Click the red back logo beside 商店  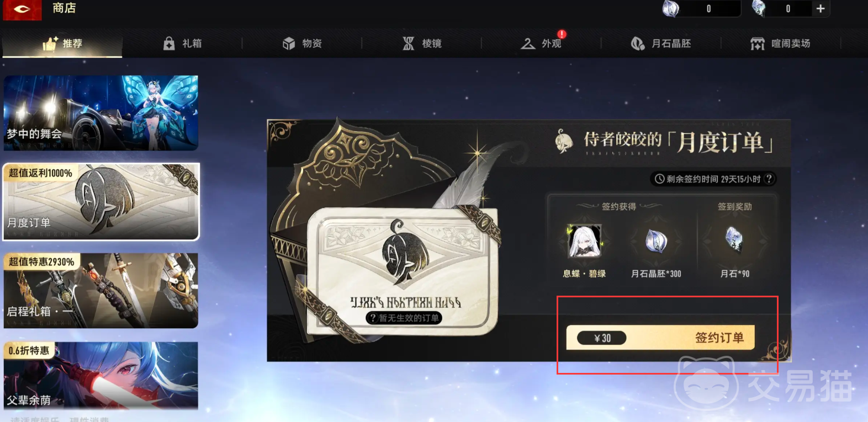click(x=22, y=9)
